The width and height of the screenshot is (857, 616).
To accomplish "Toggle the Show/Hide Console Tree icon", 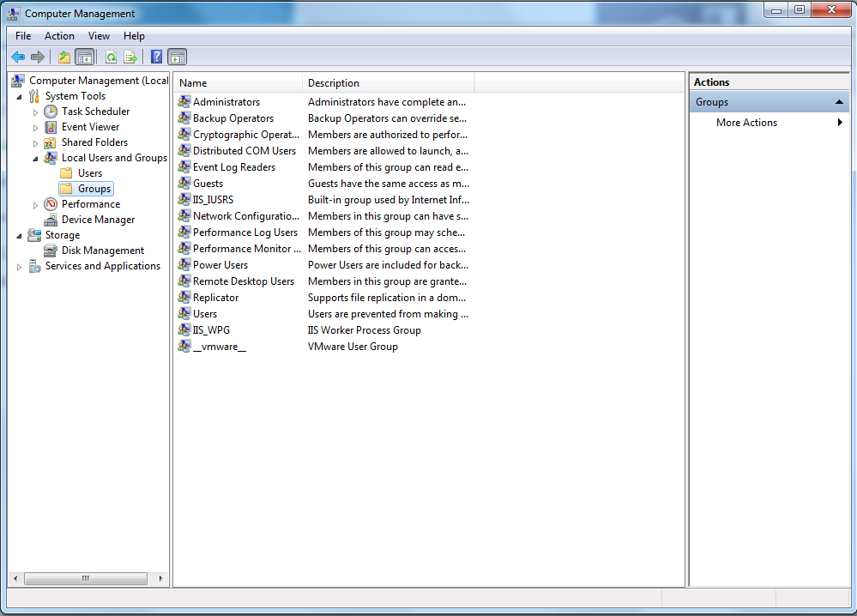I will click(x=85, y=57).
